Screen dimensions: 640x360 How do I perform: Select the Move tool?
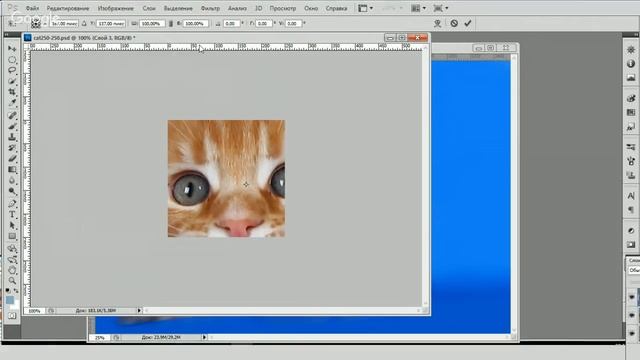coord(12,49)
